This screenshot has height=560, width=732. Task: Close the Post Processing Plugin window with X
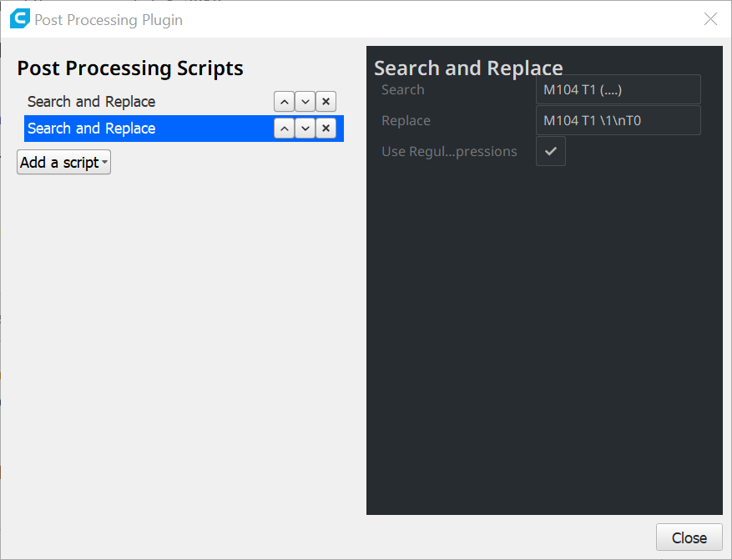point(710,19)
